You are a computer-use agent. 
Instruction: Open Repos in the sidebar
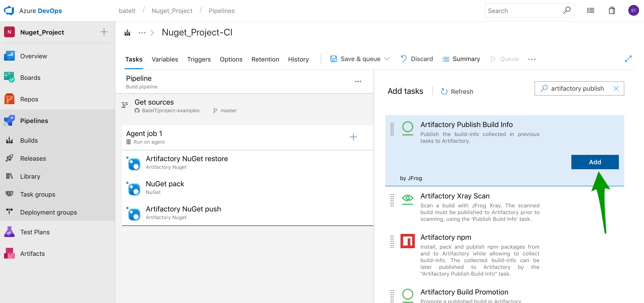(x=29, y=99)
